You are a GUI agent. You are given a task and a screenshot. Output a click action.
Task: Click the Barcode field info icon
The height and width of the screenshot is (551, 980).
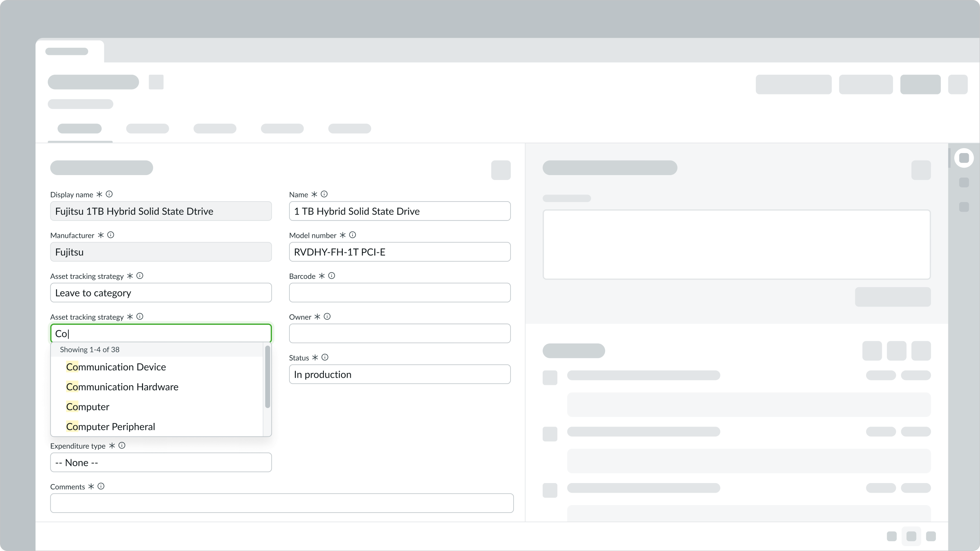[331, 275]
